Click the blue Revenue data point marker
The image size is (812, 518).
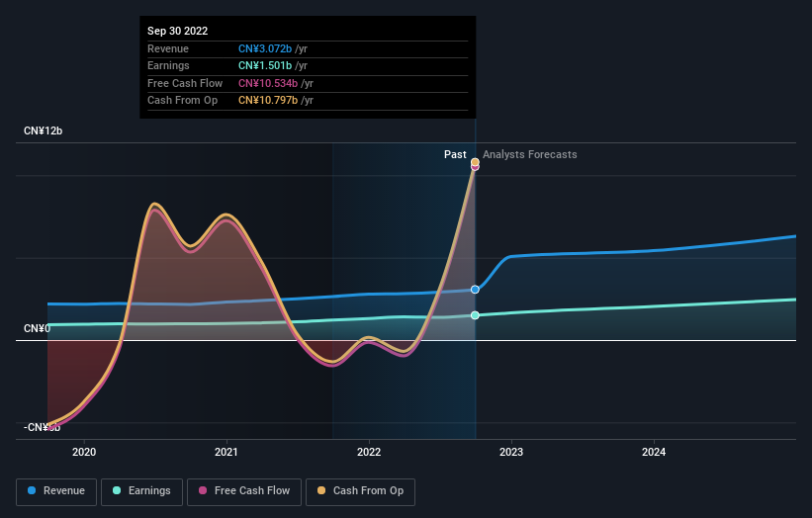tap(475, 290)
